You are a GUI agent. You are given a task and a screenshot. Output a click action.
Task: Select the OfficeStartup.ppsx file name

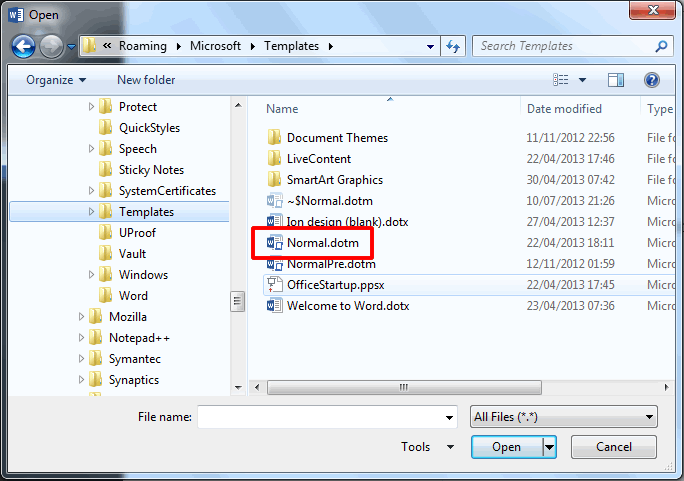coord(335,285)
